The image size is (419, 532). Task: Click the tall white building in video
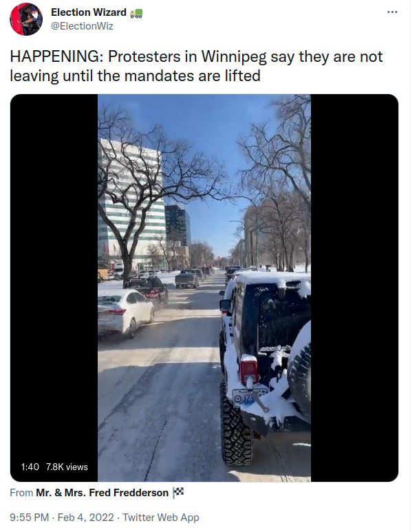pyautogui.click(x=131, y=204)
